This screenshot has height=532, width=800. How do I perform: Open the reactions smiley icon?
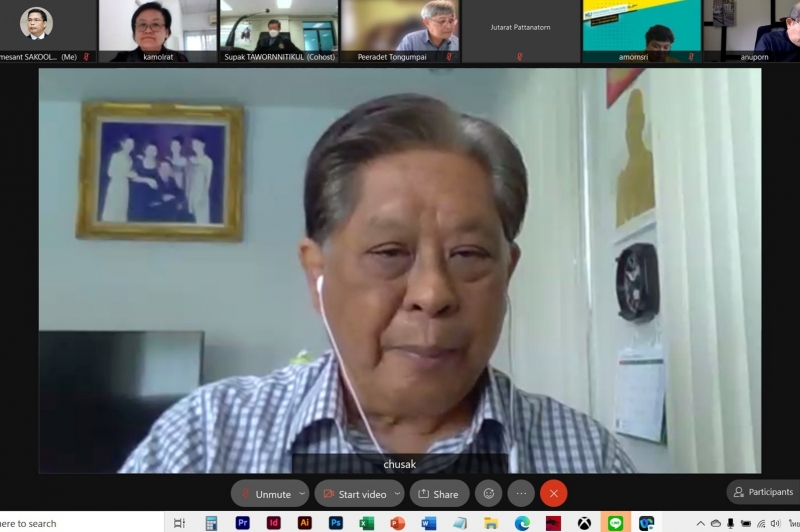pyautogui.click(x=489, y=493)
